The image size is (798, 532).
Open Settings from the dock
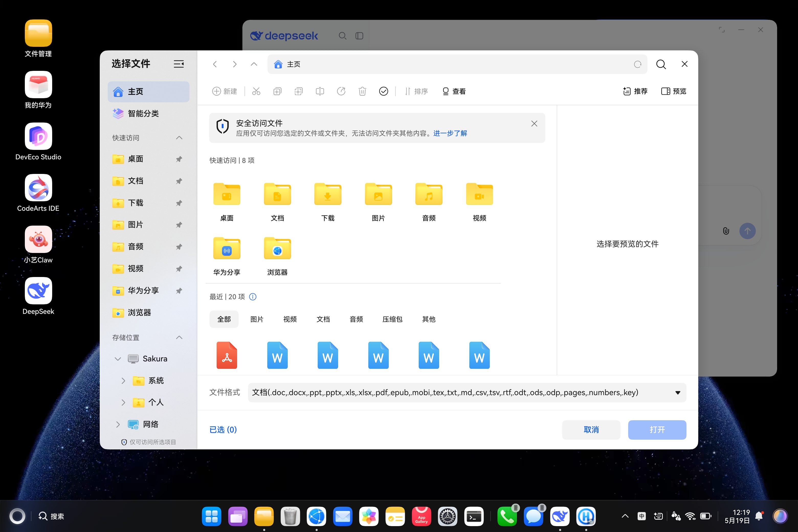coord(448,516)
